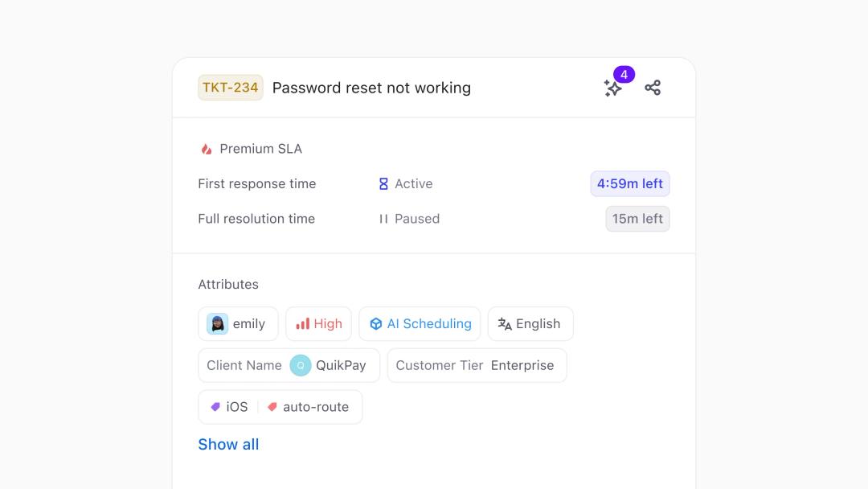Click the AI Scheduling cube icon
Screen dimensions: 868x489
pyautogui.click(x=376, y=323)
